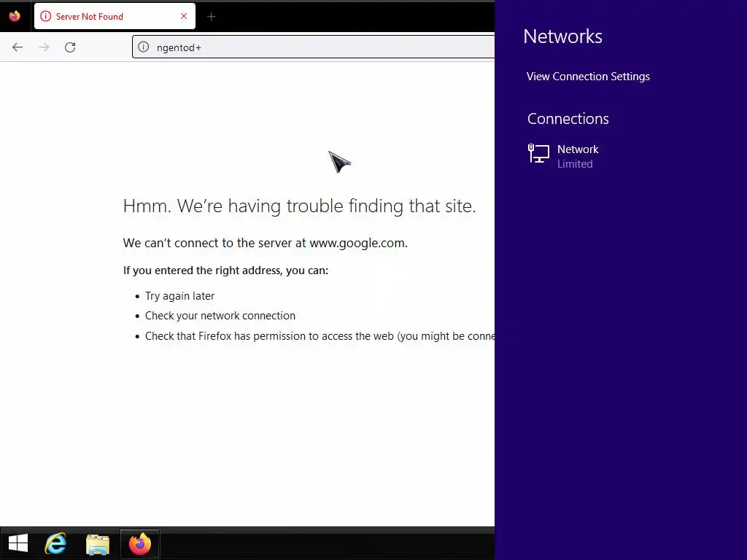Click the Networks panel heading
This screenshot has width=747, height=560.
[562, 36]
